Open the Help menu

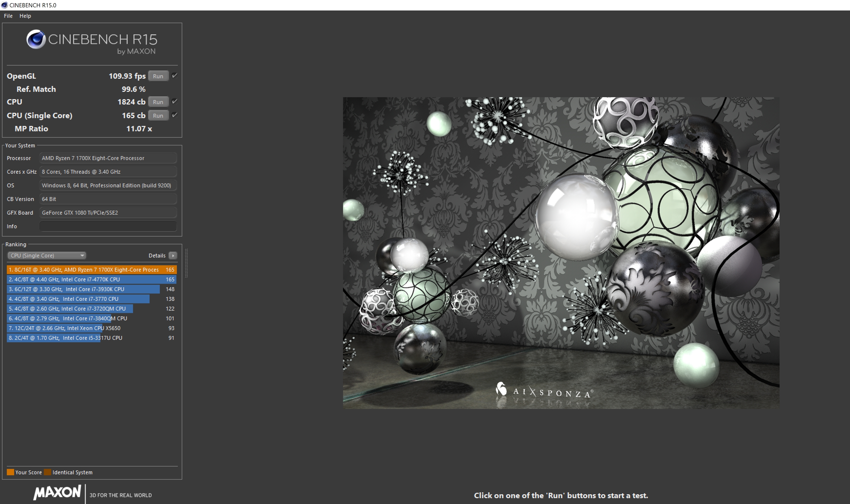coord(25,16)
